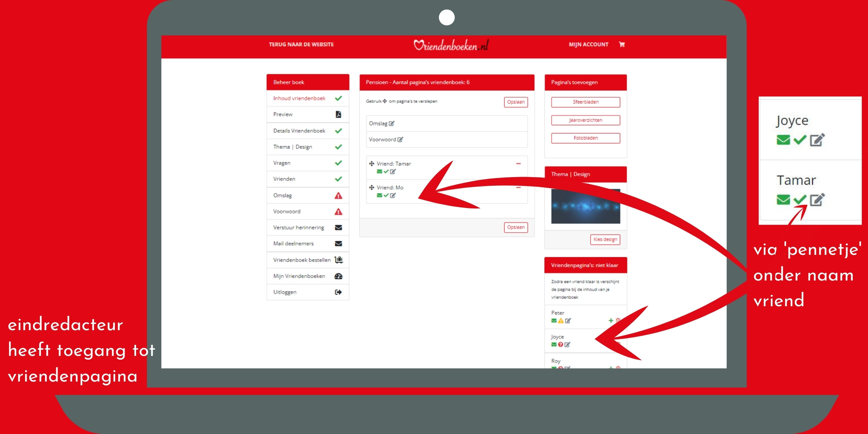The image size is (868, 434).
Task: Go to Terug naar de website
Action: [301, 44]
